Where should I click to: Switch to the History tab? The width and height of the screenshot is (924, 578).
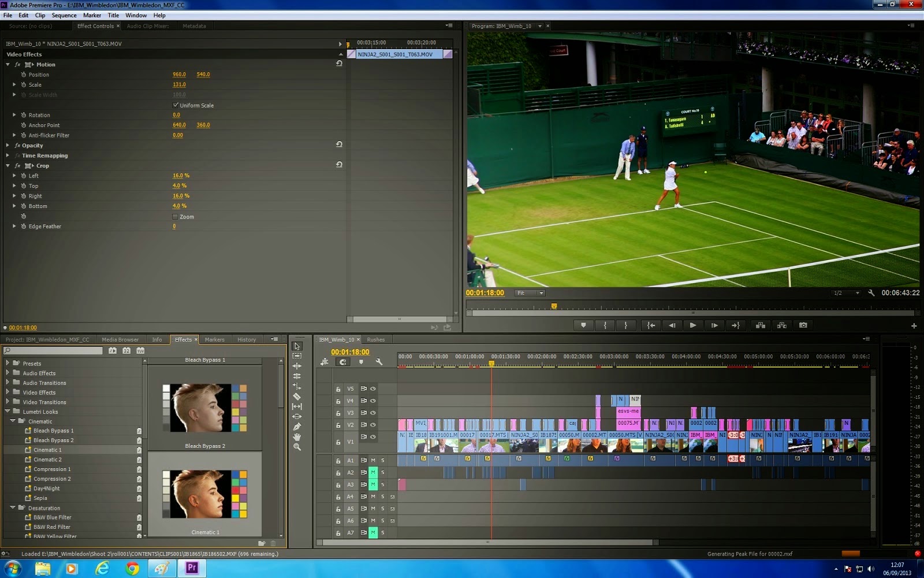click(x=247, y=340)
